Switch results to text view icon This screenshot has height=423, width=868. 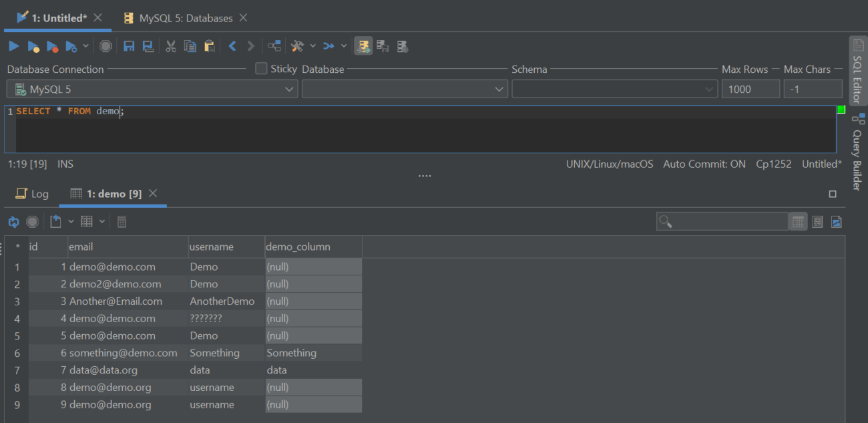pyautogui.click(x=817, y=221)
